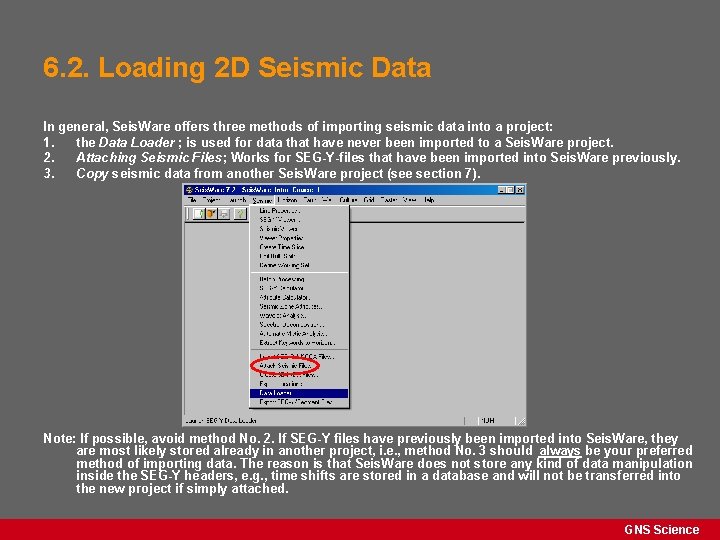Choose Seismic Zone Attributes menu entry

point(299,306)
